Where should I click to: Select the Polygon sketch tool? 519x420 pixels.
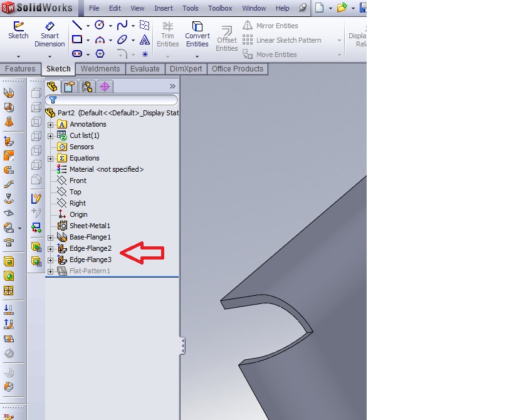click(x=100, y=54)
